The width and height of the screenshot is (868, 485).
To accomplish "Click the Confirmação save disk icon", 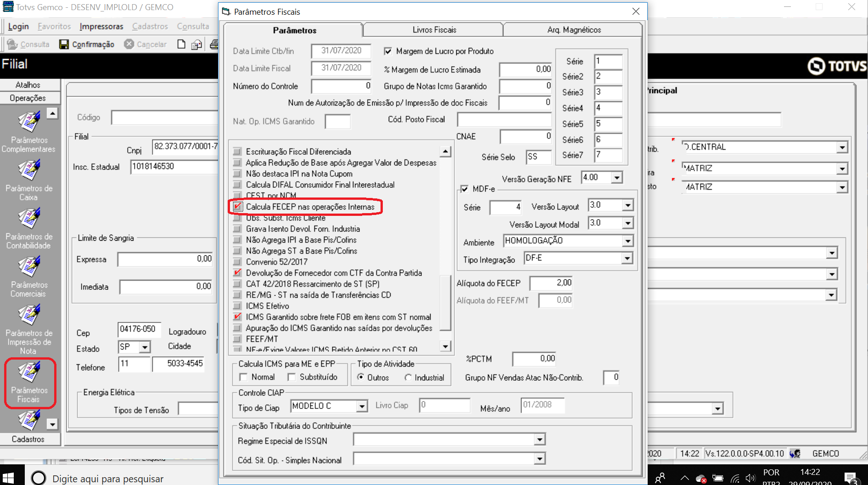I will click(64, 44).
